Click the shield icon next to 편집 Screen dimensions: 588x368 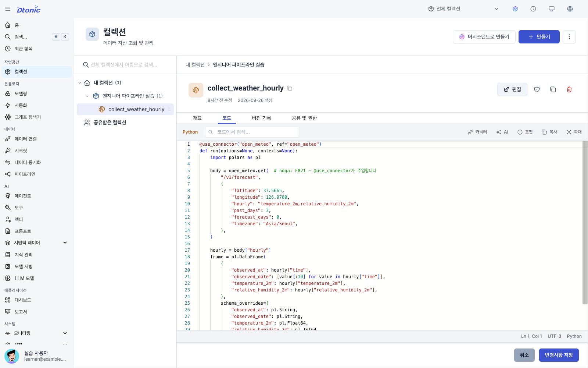pos(537,89)
